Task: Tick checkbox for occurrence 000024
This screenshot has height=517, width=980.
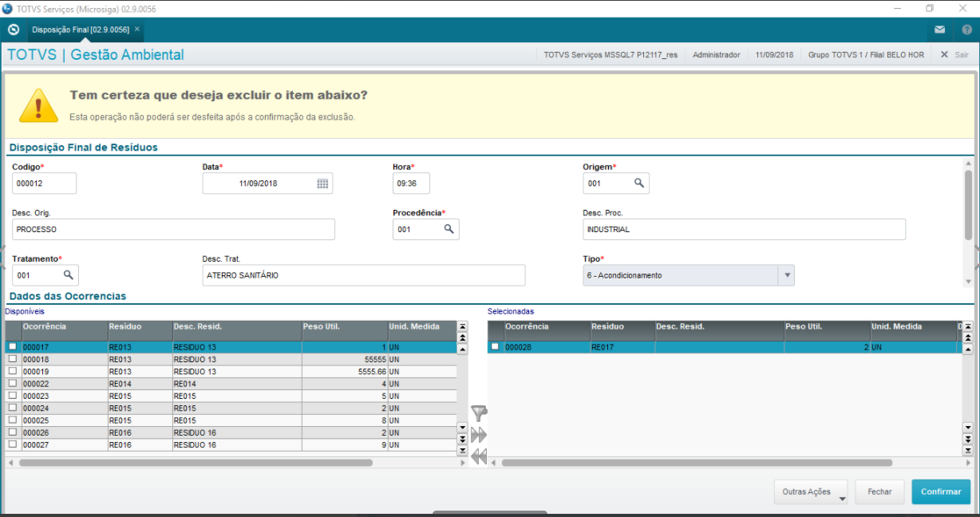Action: [x=12, y=408]
